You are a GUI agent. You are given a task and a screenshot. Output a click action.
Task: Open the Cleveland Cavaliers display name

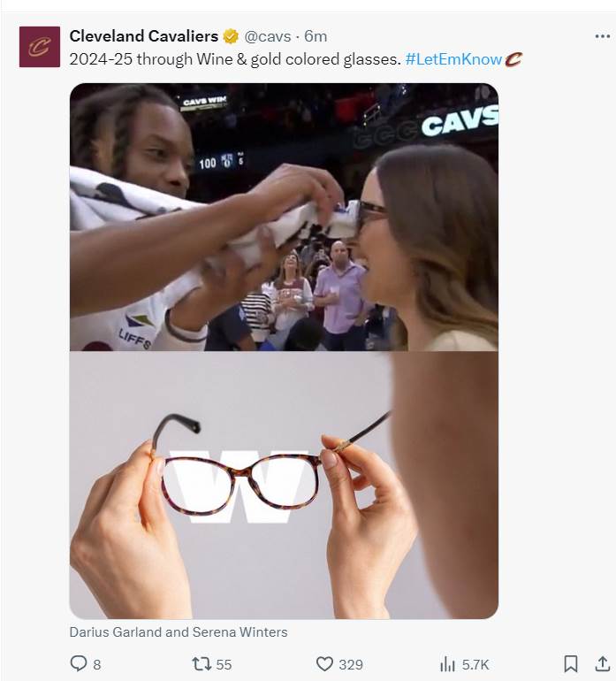pyautogui.click(x=144, y=36)
